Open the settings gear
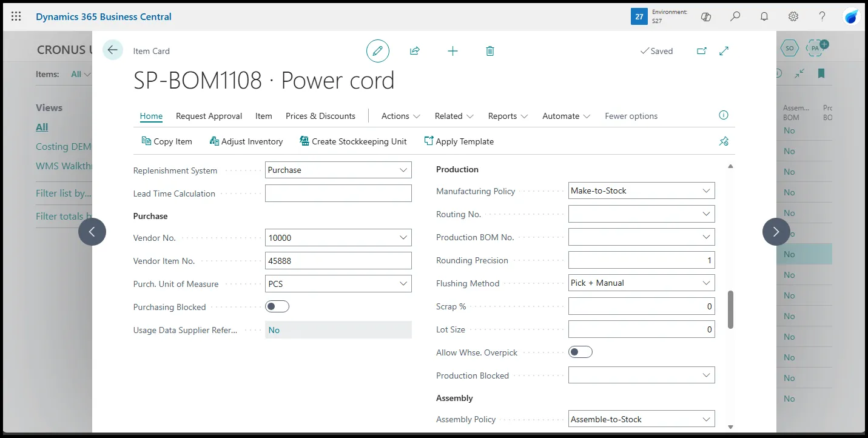 coord(793,16)
